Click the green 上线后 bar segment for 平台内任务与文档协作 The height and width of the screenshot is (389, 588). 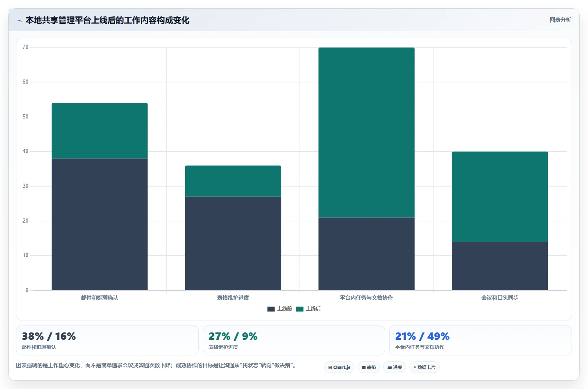(366, 132)
